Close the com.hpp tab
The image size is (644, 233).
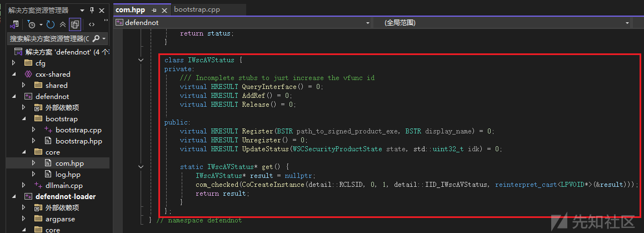[164, 10]
